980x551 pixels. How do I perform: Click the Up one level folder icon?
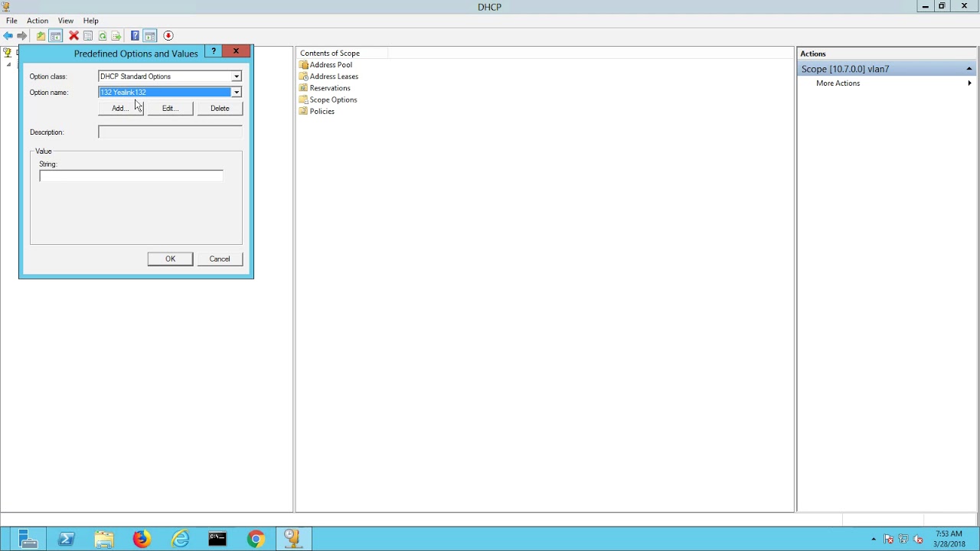41,36
